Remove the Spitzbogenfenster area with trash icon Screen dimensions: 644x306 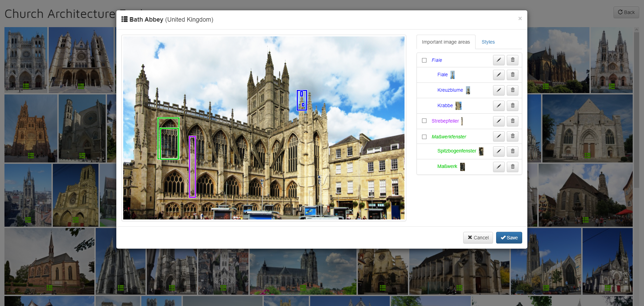point(513,151)
